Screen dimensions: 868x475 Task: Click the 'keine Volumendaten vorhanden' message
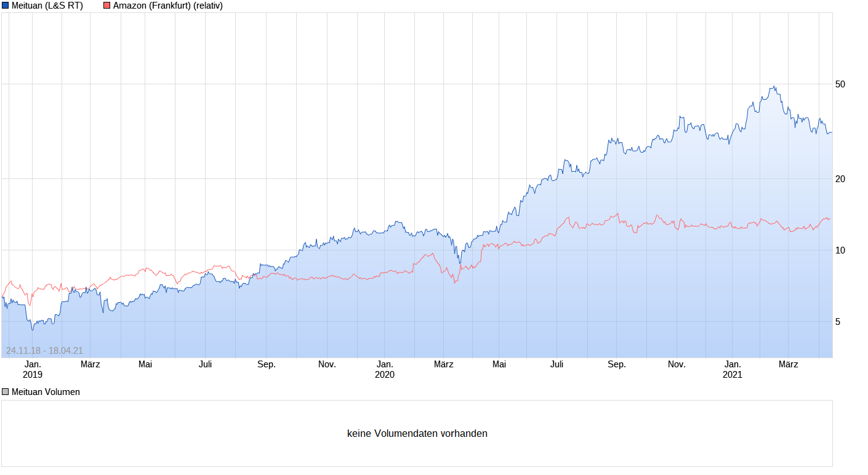(x=417, y=434)
